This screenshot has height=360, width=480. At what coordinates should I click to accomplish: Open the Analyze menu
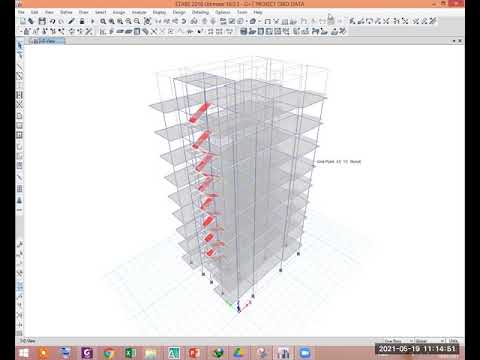pyautogui.click(x=139, y=12)
